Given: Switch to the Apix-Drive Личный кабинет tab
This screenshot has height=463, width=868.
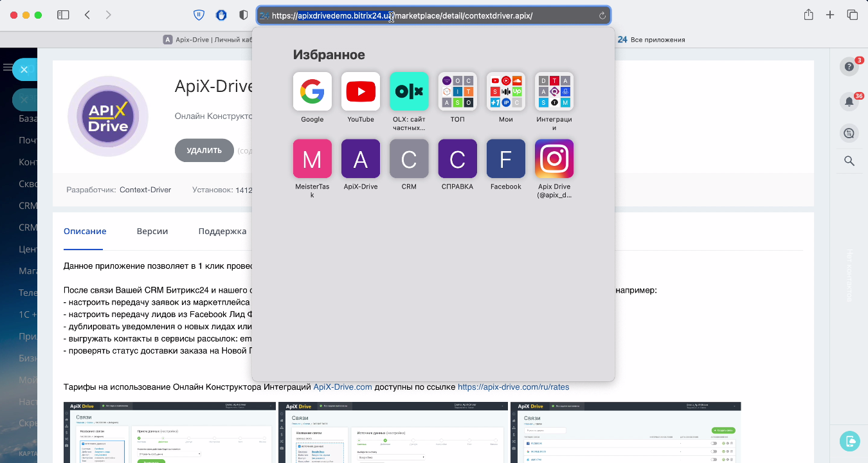Looking at the screenshot, I should click(208, 39).
